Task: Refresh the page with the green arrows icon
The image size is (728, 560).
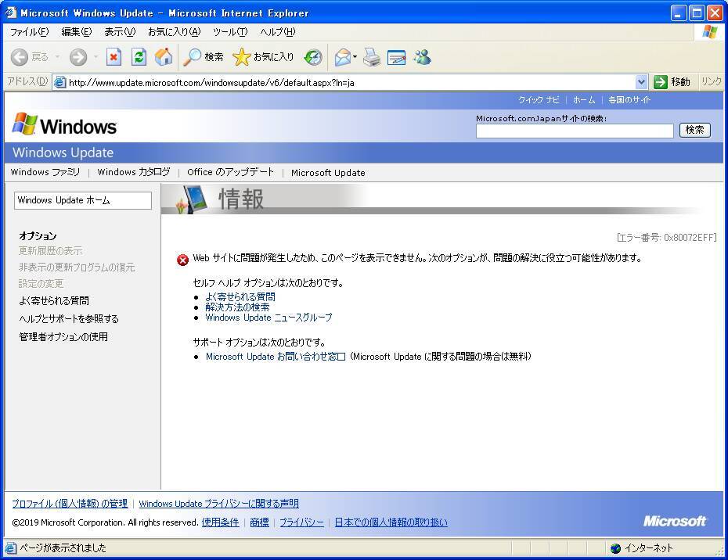Action: [x=139, y=57]
